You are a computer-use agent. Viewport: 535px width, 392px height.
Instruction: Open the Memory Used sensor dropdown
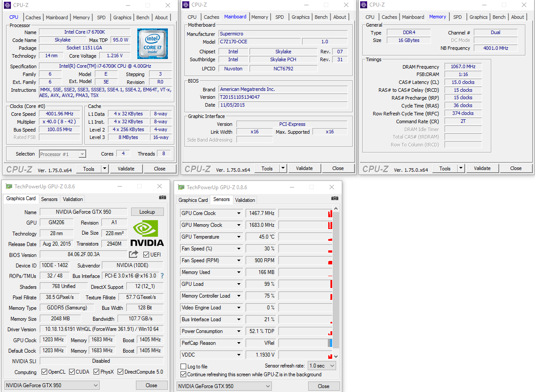pos(239,272)
